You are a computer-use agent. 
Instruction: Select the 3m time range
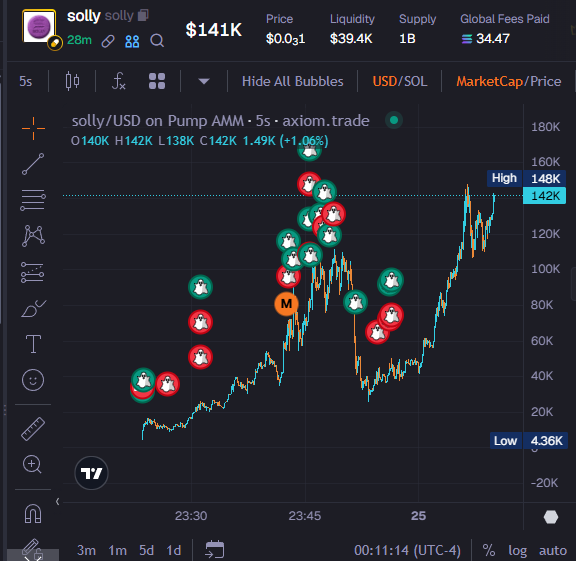86,550
